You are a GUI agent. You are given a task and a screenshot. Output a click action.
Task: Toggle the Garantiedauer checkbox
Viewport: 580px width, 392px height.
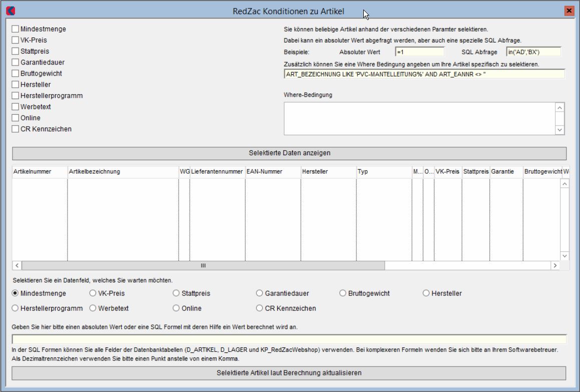pos(15,62)
